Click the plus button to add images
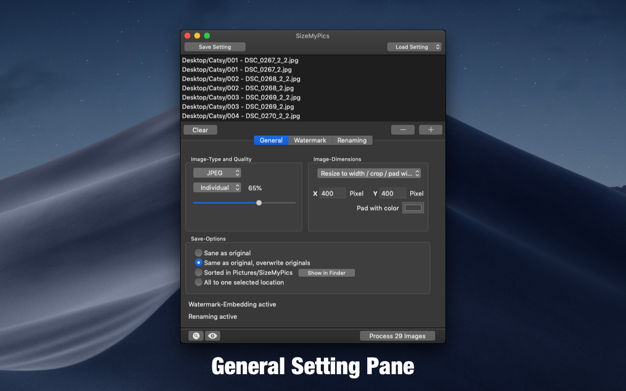The image size is (626, 391). 430,130
